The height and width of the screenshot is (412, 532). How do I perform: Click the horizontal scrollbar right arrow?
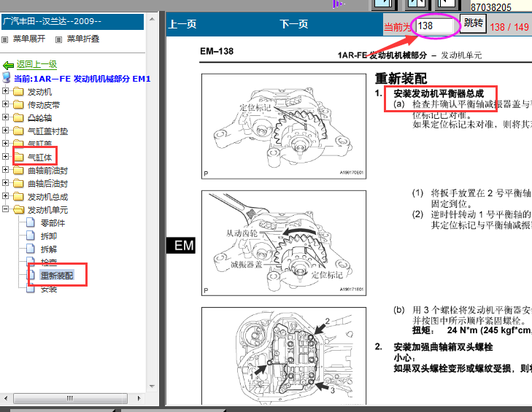pos(139,398)
